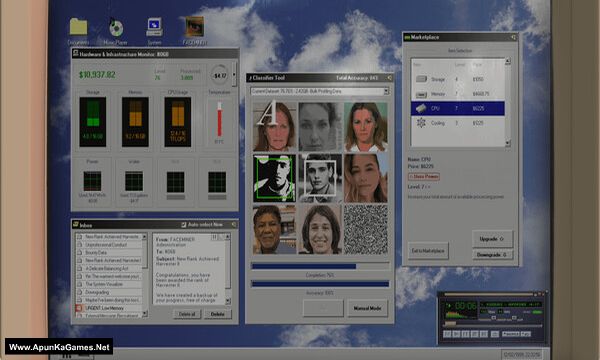Click the Storage drive icon in Marketplace
This screenshot has height=360, width=600.
(421, 79)
